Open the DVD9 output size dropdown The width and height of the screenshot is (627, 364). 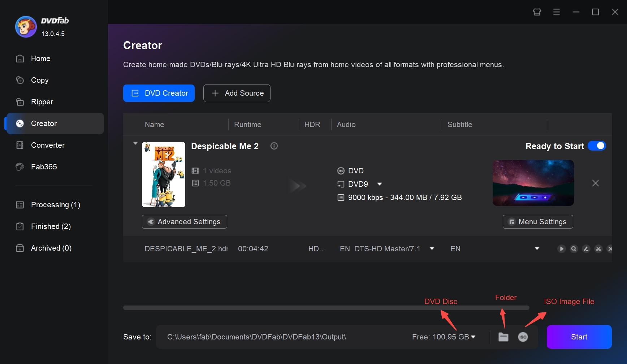tap(380, 184)
